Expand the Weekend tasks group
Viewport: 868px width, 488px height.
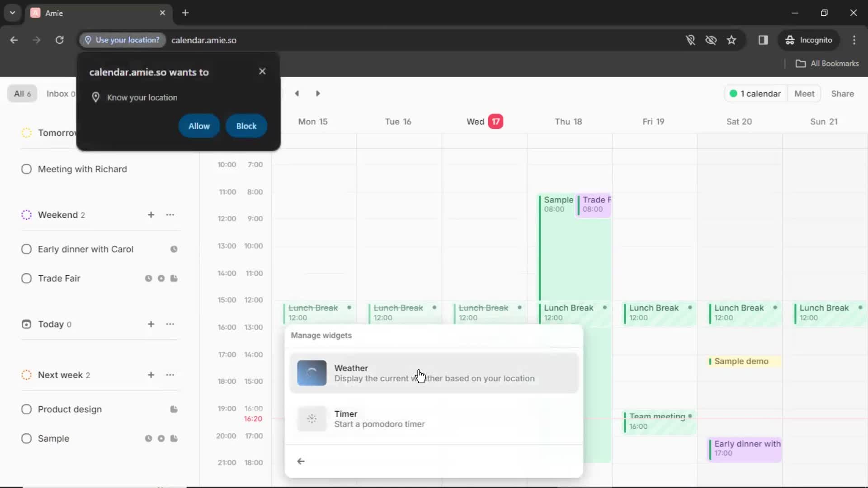(x=58, y=215)
